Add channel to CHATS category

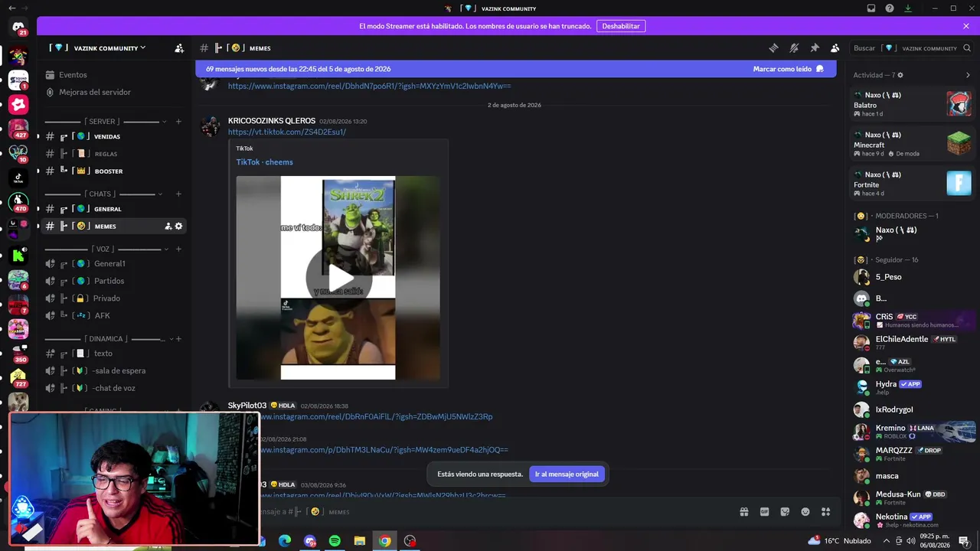pyautogui.click(x=178, y=194)
